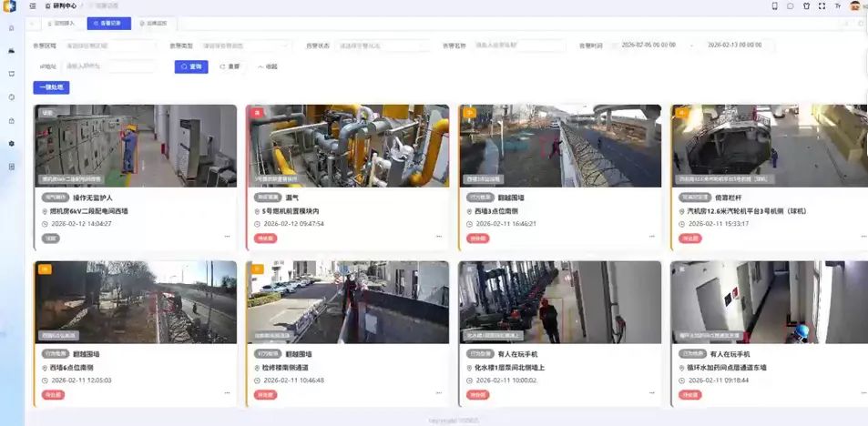Click the 告警名称 input field

click(519, 46)
